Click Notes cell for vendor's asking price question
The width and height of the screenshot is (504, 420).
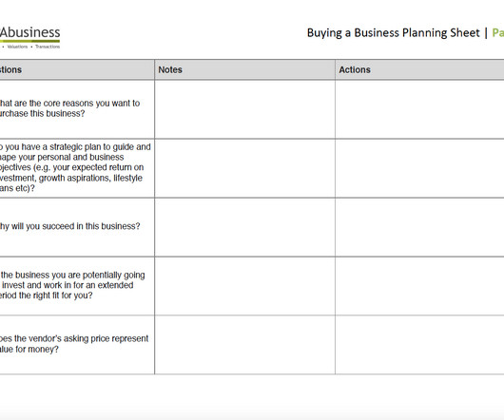tap(244, 345)
